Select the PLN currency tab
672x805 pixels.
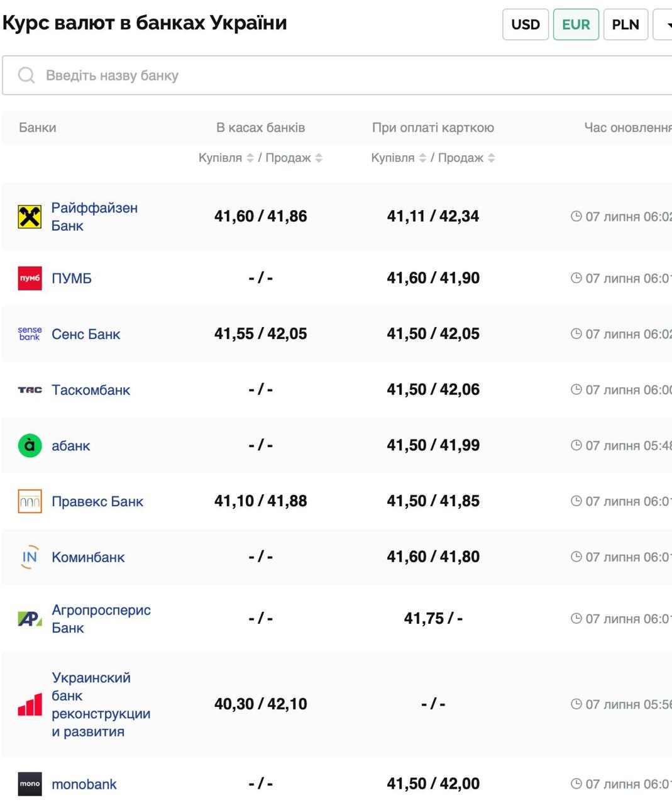625,25
